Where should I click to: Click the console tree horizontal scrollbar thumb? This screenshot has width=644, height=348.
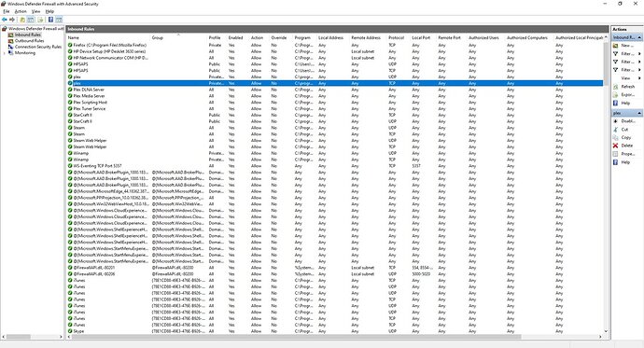point(19,337)
